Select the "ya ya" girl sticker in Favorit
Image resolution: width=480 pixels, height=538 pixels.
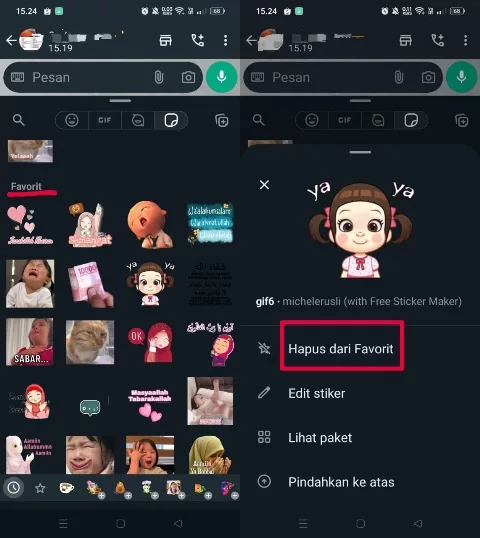tap(150, 283)
